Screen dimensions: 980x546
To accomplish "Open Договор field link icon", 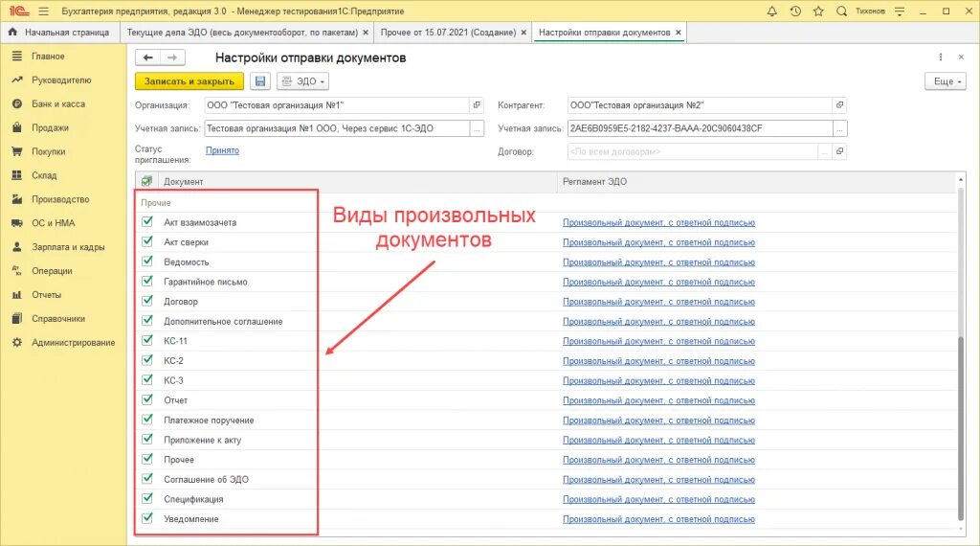I will [x=840, y=151].
